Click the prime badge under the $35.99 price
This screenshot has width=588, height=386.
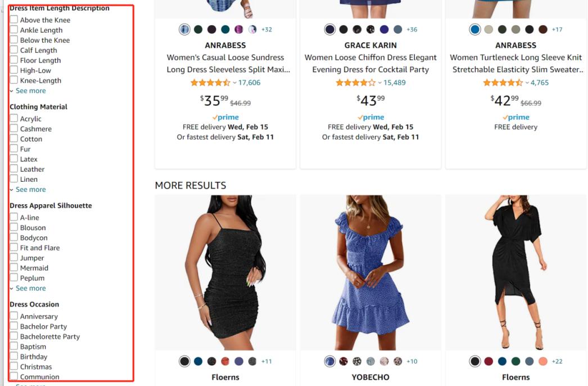(225, 117)
